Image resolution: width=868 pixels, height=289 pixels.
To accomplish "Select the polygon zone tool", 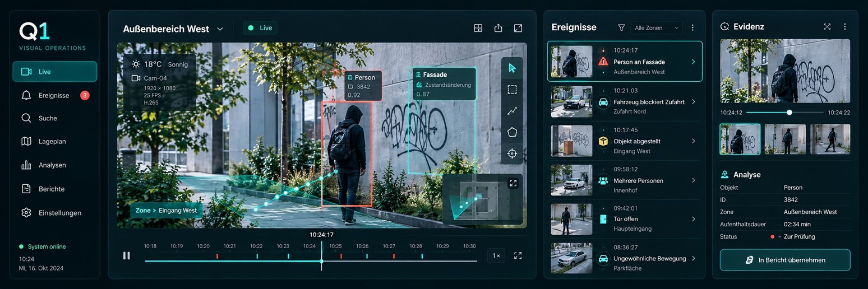I will (512, 132).
